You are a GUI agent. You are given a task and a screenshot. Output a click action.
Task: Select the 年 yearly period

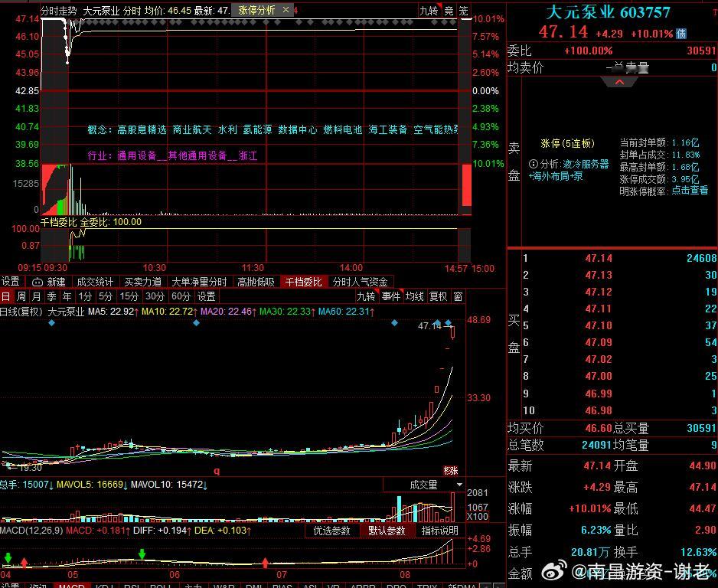click(x=67, y=297)
